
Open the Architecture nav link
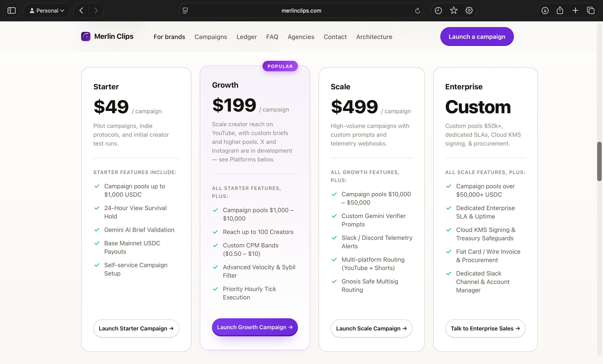click(x=374, y=37)
